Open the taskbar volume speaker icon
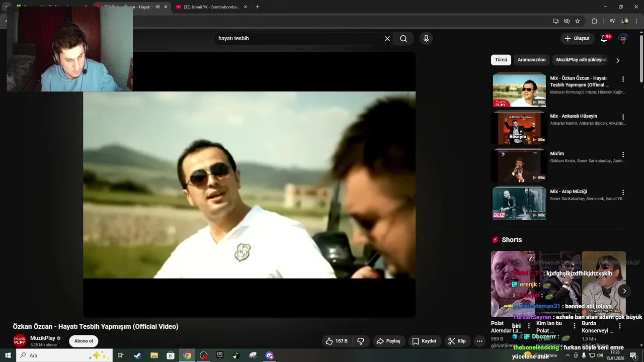The width and height of the screenshot is (644, 362). tap(600, 355)
